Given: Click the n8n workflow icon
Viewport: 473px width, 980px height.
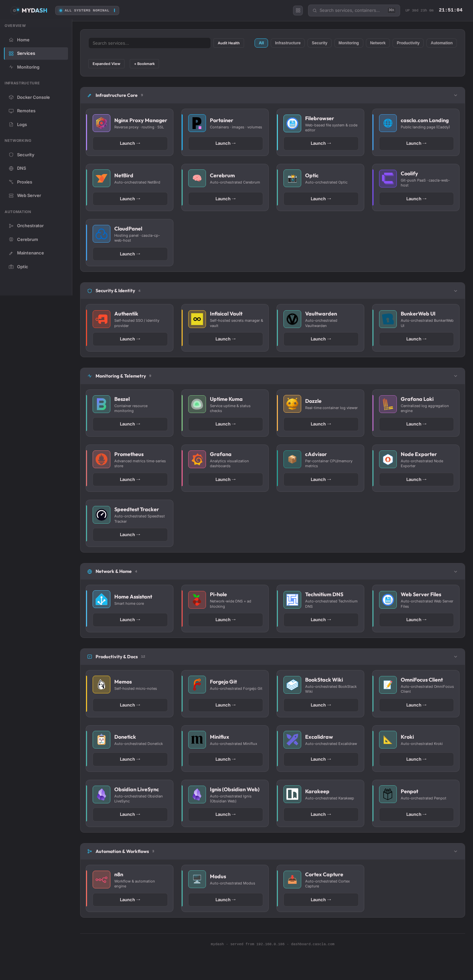Looking at the screenshot, I should click(x=101, y=880).
